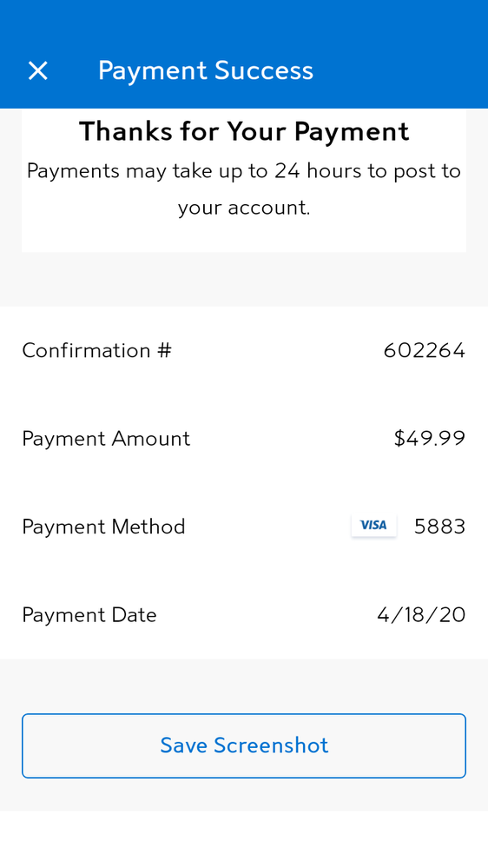This screenshot has height=868, width=488.
Task: Tap the Payment Method label
Action: click(103, 527)
